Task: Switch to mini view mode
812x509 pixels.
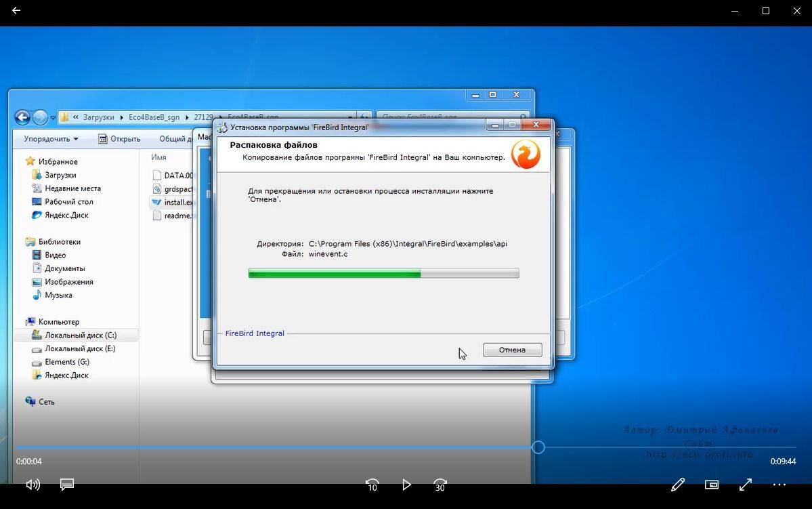Action: pos(711,485)
